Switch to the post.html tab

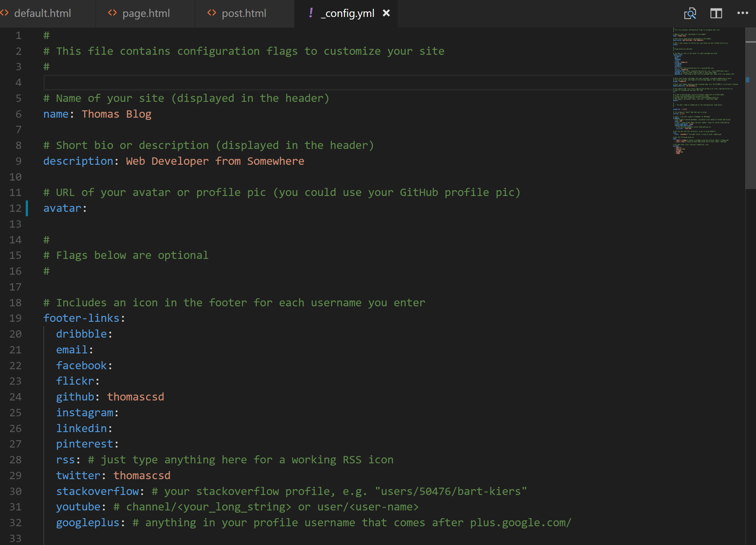coord(244,14)
